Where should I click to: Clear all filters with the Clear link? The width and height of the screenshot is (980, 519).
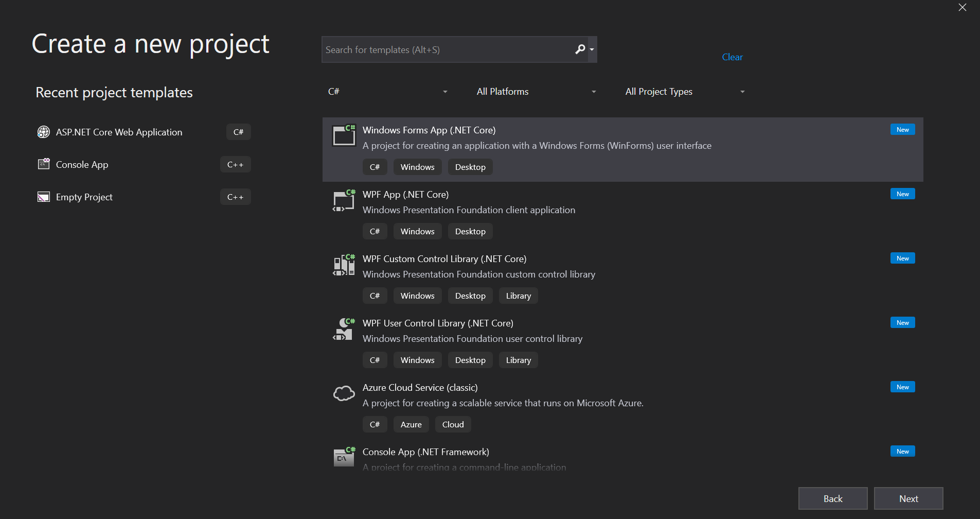coord(732,57)
